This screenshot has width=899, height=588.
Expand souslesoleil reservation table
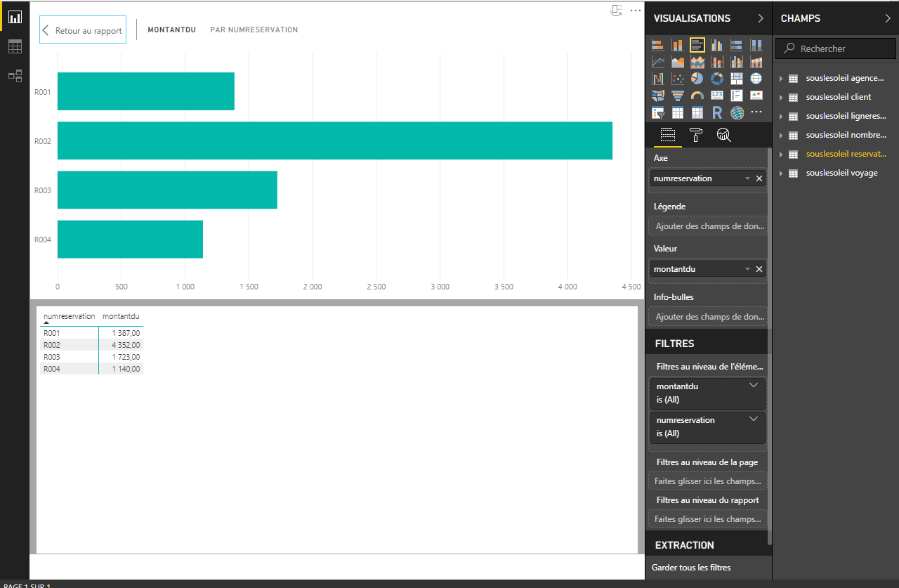point(781,154)
